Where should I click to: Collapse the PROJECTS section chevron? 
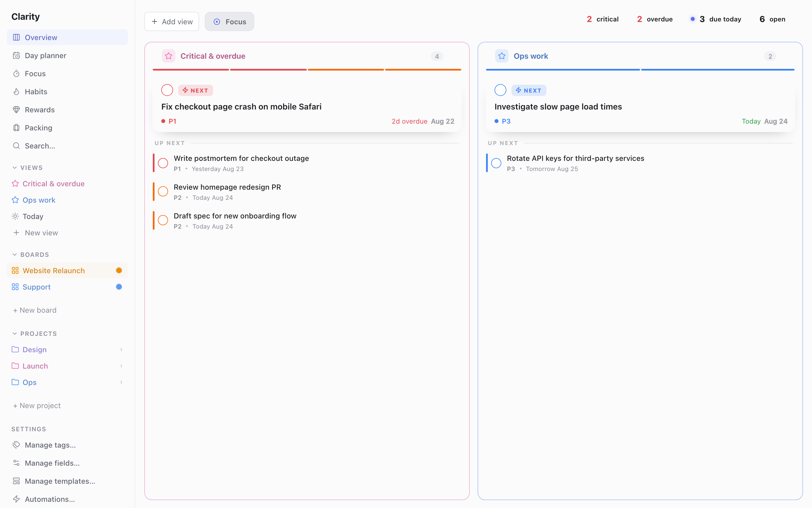14,334
